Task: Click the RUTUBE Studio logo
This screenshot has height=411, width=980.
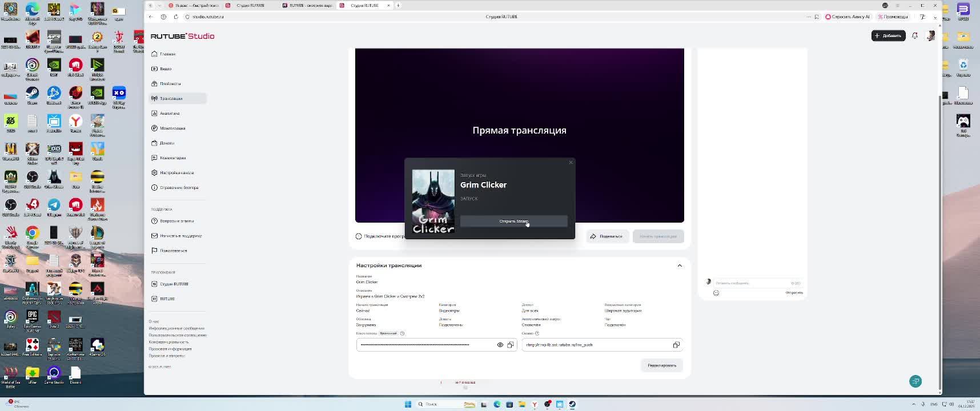Action: [183, 36]
